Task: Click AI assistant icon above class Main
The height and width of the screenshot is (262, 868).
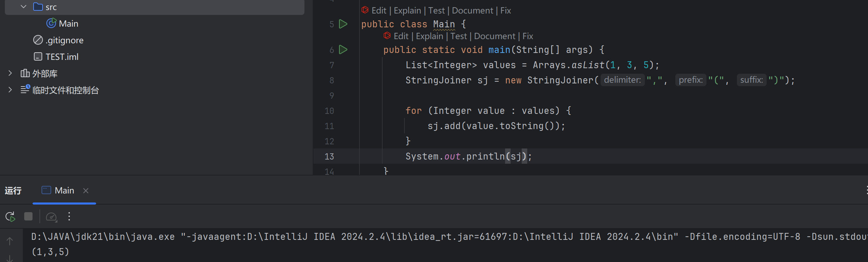Action: pos(365,10)
